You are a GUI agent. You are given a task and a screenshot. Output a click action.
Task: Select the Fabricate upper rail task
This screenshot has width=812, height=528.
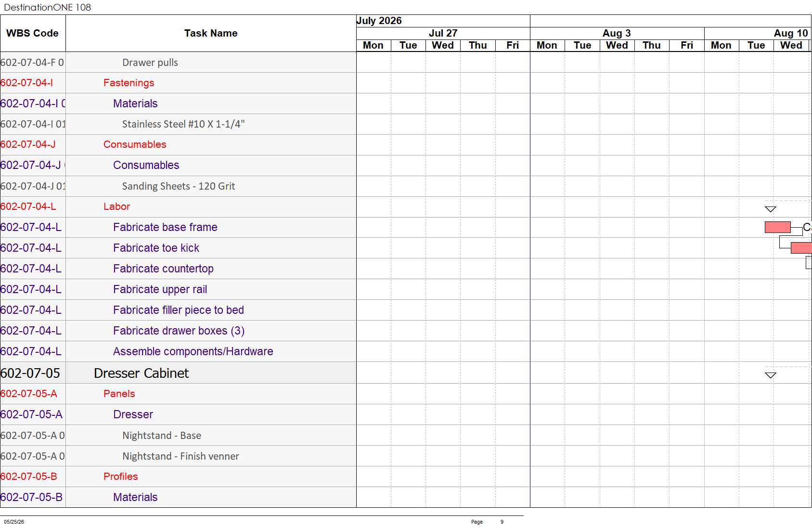tap(160, 289)
